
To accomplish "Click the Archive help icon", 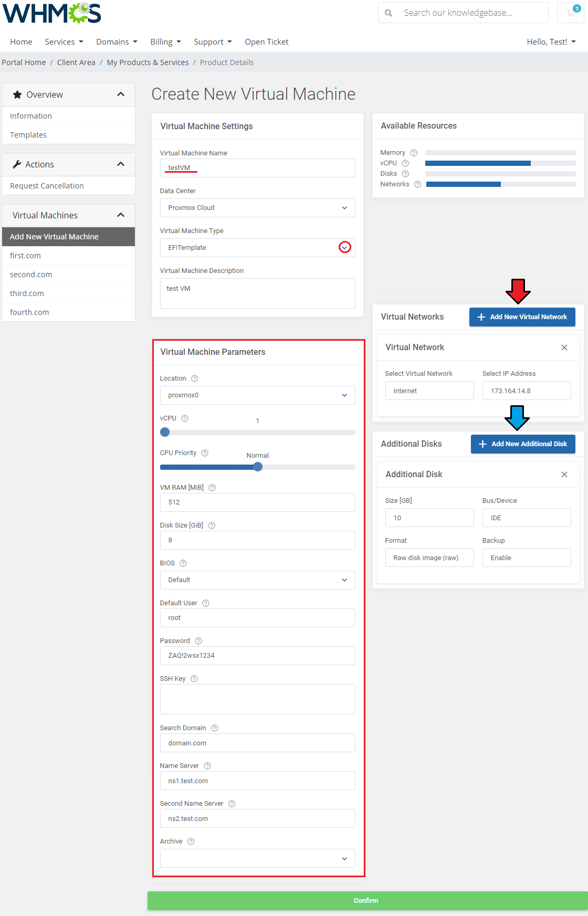I will tap(191, 841).
